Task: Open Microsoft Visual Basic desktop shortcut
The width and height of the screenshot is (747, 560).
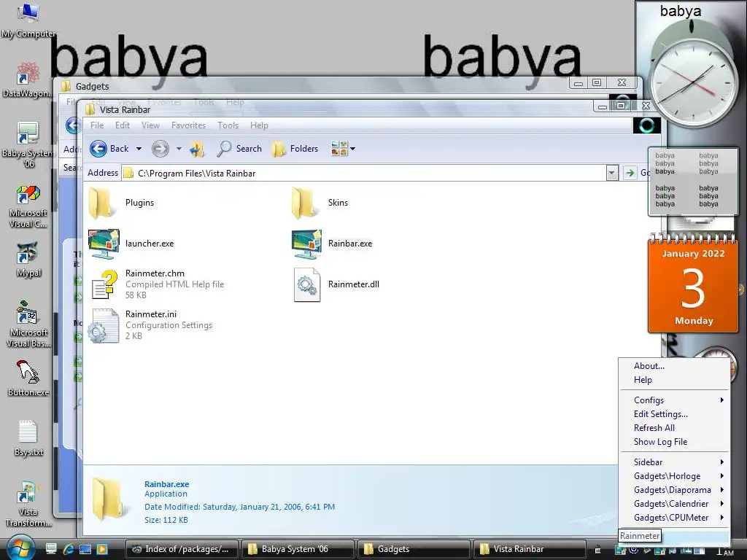Action: click(28, 324)
